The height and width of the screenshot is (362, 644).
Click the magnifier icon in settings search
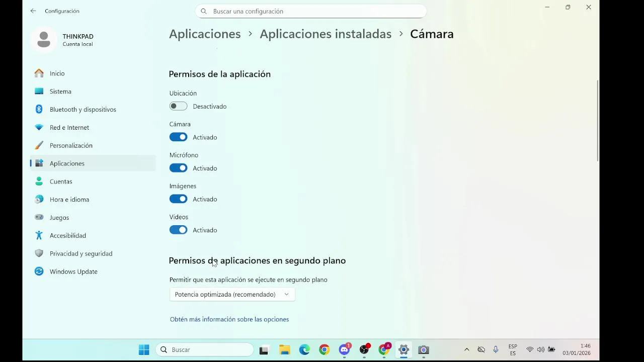coord(204,11)
